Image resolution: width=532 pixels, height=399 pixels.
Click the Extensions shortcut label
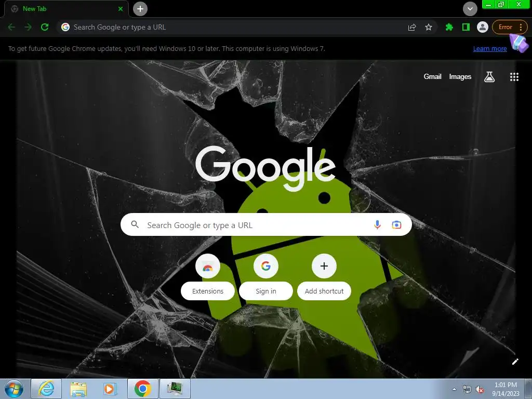point(208,291)
